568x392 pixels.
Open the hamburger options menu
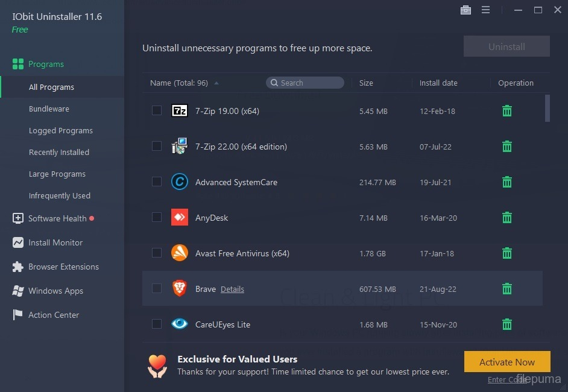tap(485, 10)
